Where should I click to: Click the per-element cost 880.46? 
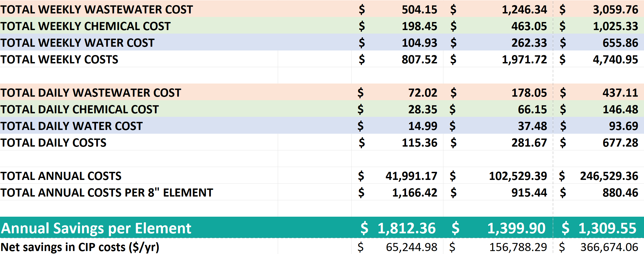(x=620, y=193)
